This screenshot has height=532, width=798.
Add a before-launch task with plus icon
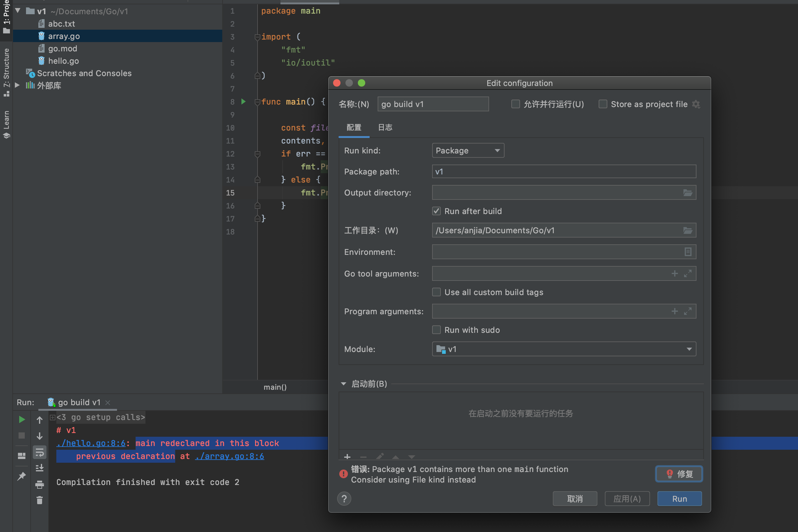(x=347, y=457)
